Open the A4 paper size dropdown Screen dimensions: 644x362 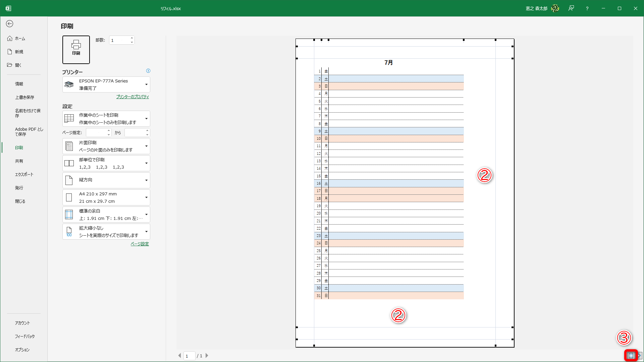(x=106, y=197)
